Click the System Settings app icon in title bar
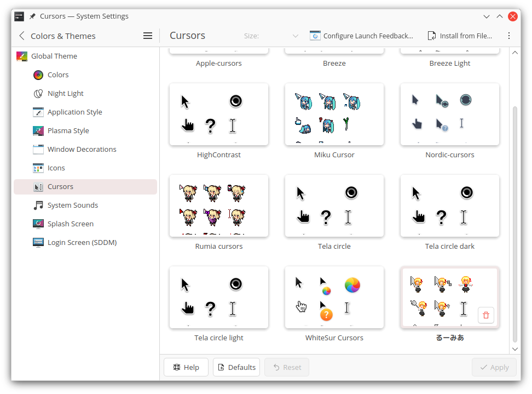The height and width of the screenshot is (394, 532). click(19, 16)
